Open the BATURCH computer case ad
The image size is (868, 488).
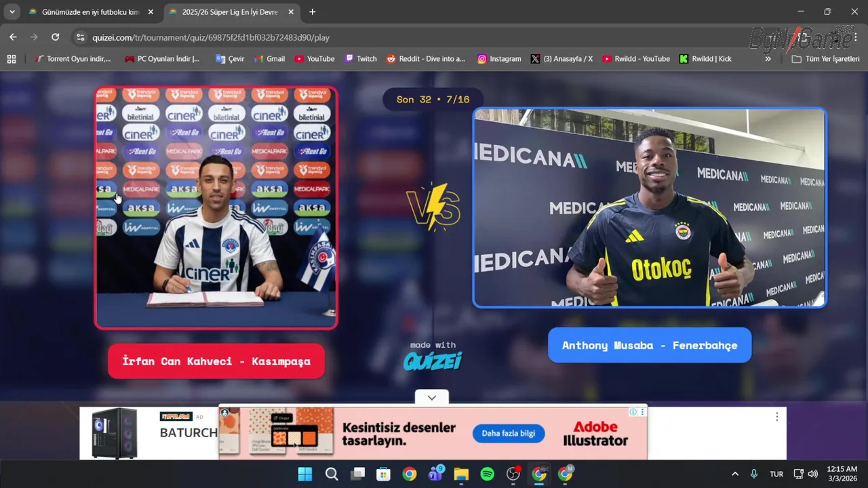149,433
